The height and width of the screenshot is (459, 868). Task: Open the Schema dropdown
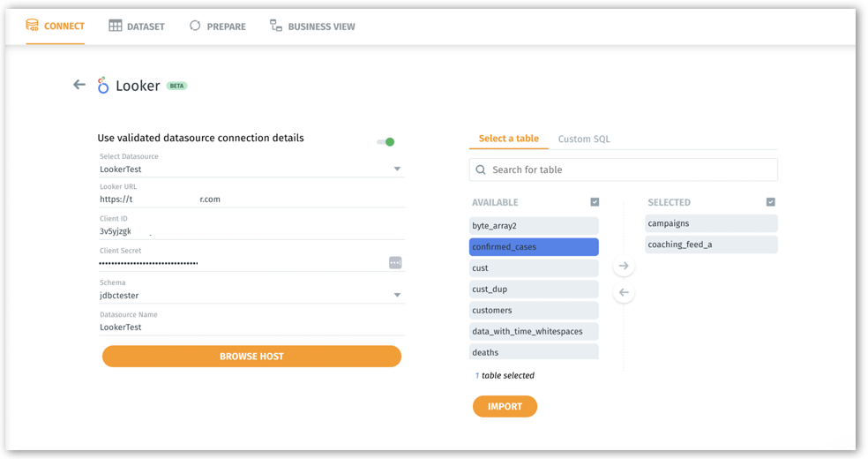click(x=396, y=295)
